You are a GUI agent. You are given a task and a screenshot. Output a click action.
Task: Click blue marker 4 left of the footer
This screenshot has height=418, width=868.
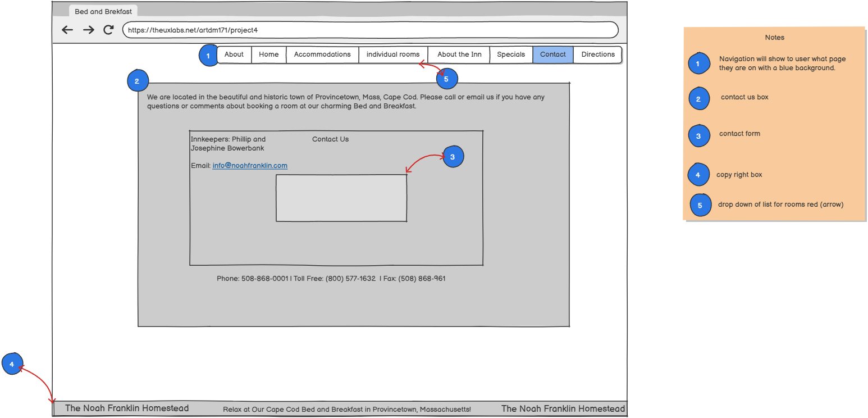coord(12,364)
